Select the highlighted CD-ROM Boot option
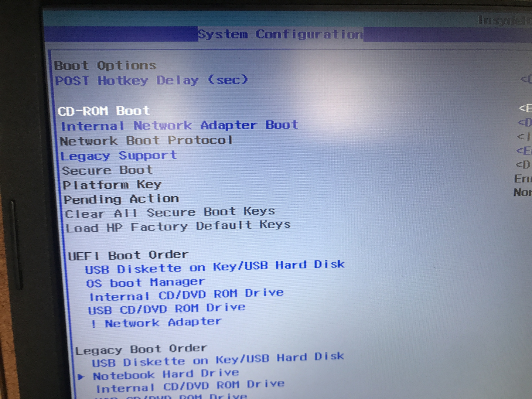The width and height of the screenshot is (532, 399). click(104, 111)
